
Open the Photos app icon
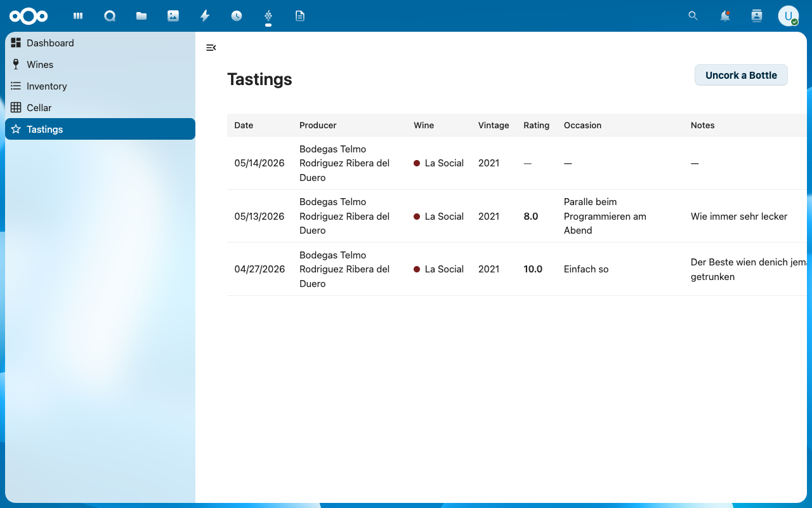pyautogui.click(x=173, y=16)
